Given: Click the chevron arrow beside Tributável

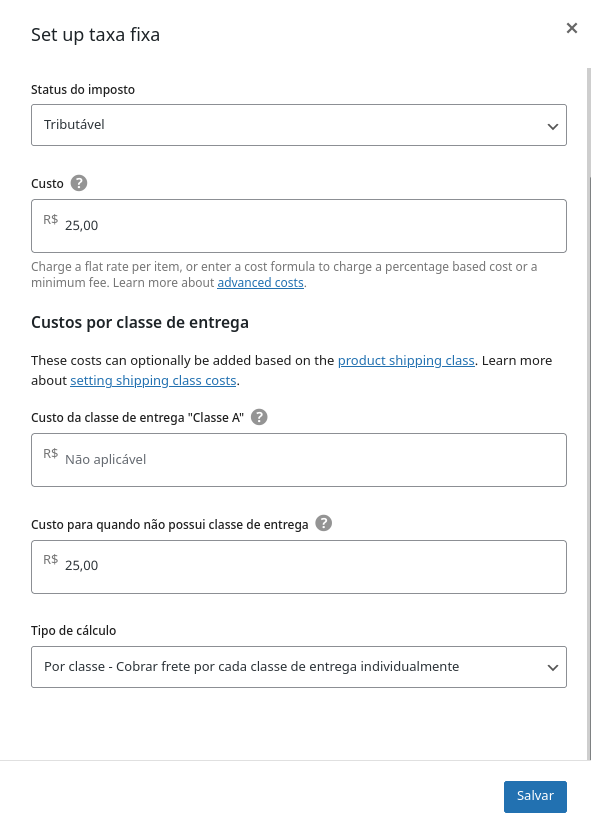Looking at the screenshot, I should coord(553,126).
